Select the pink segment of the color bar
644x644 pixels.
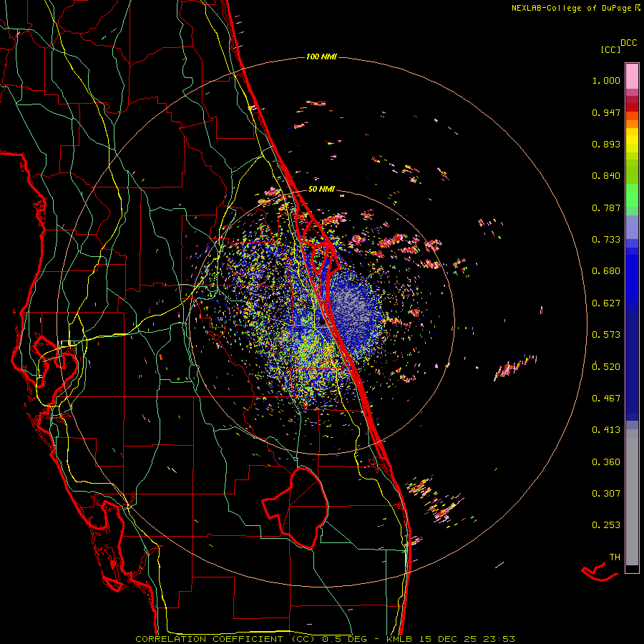pyautogui.click(x=632, y=77)
